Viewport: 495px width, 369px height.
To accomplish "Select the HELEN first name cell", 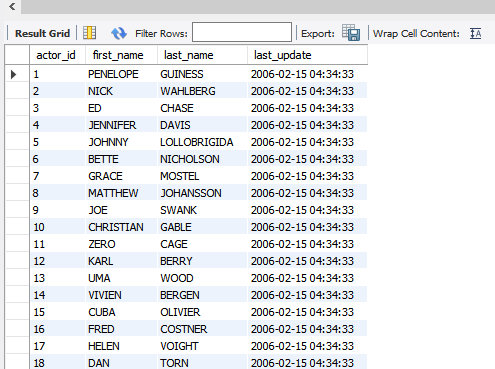I will 121,346.
